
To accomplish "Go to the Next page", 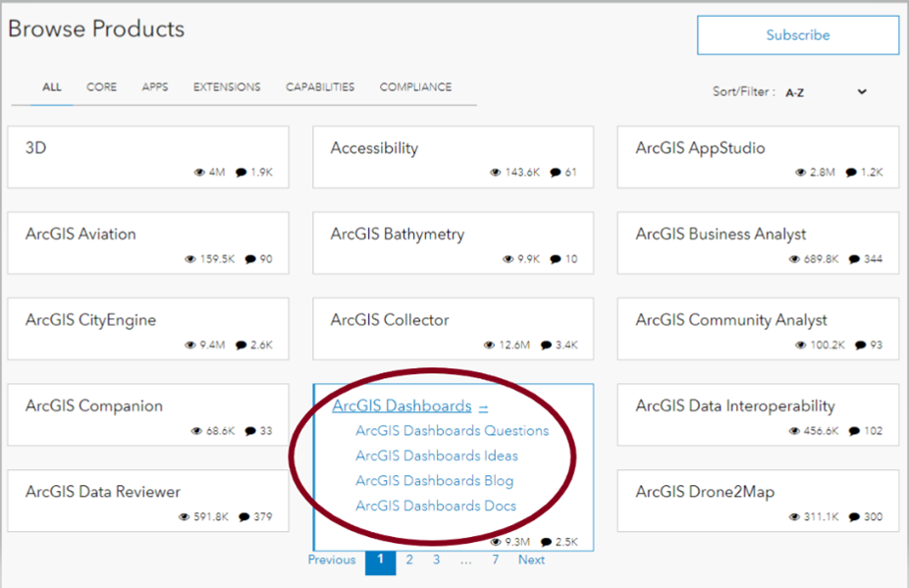I will click(x=531, y=560).
